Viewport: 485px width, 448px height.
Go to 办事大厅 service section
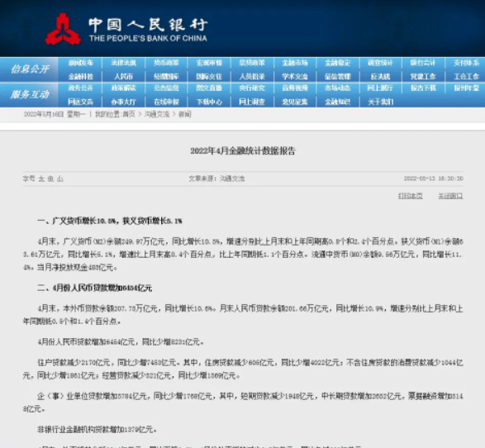[x=123, y=102]
